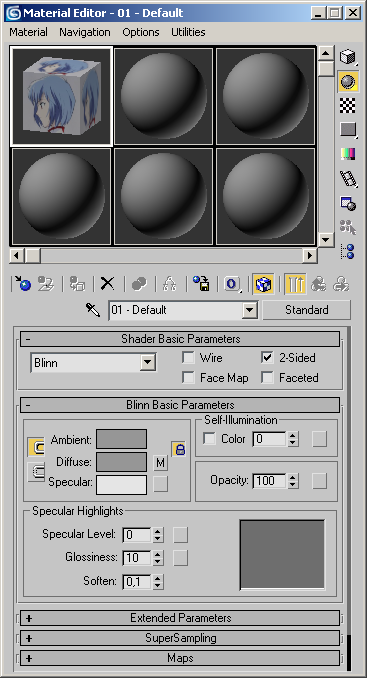The width and height of the screenshot is (367, 678).
Task: Toggle Diffuse-Specular lock left of Specular
Action: (x=35, y=471)
